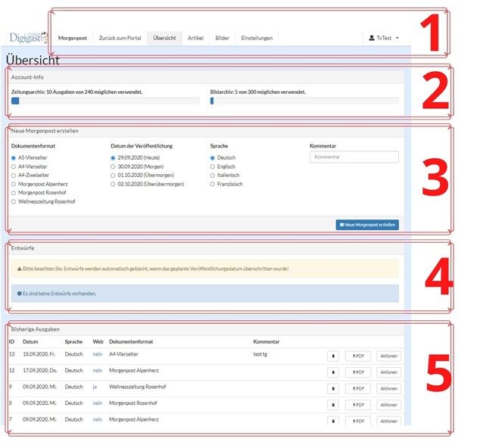This screenshot has height=448, width=480.
Task: Export issue 12 as PDF
Action: [x=358, y=372]
